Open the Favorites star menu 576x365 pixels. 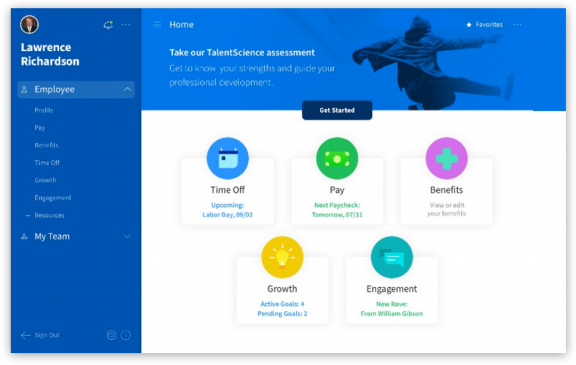pos(484,25)
